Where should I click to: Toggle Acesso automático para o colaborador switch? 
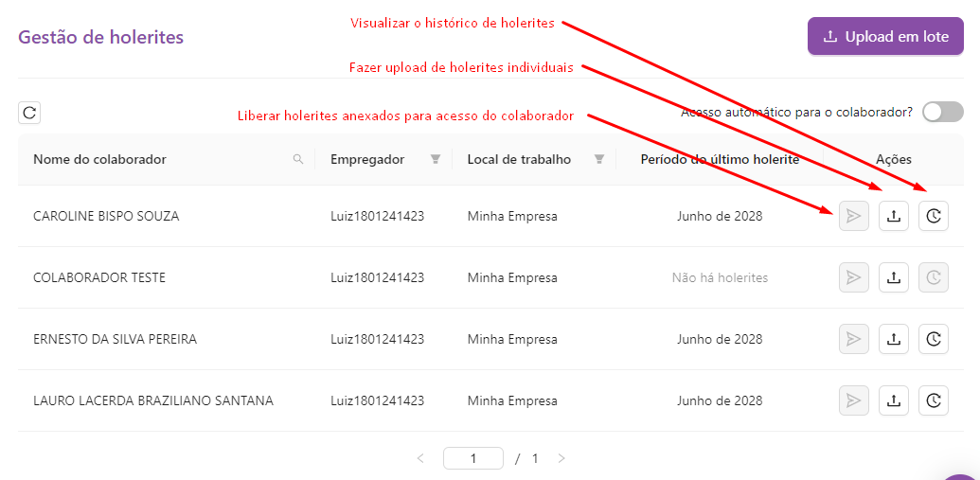point(942,112)
